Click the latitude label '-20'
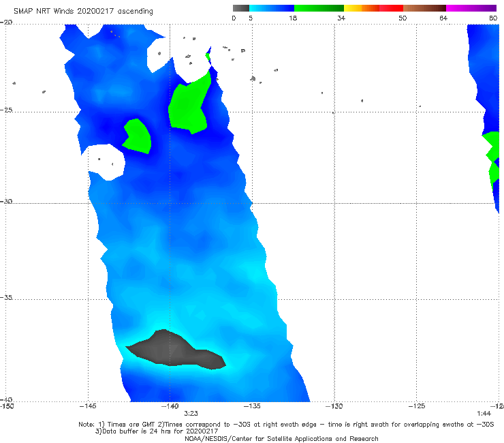 pyautogui.click(x=6, y=22)
